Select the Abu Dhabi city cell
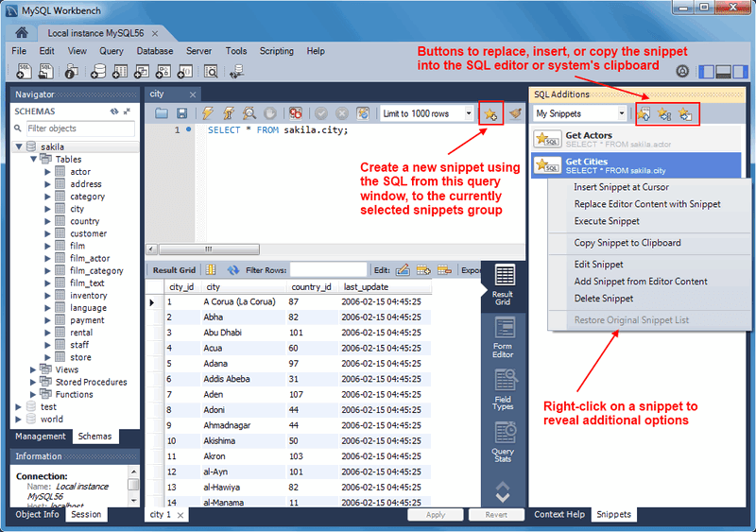 coord(243,333)
